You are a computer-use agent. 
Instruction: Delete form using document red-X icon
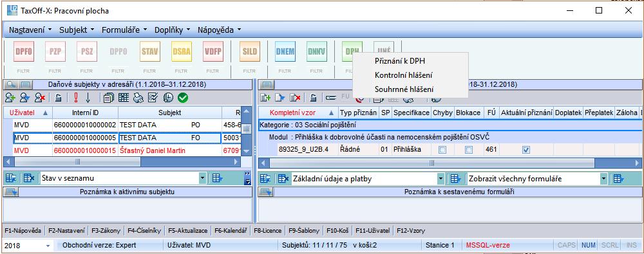click(x=295, y=98)
